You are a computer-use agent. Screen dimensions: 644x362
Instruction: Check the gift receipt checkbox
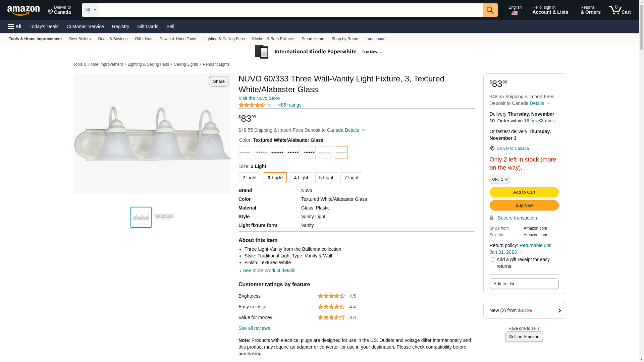point(493,259)
